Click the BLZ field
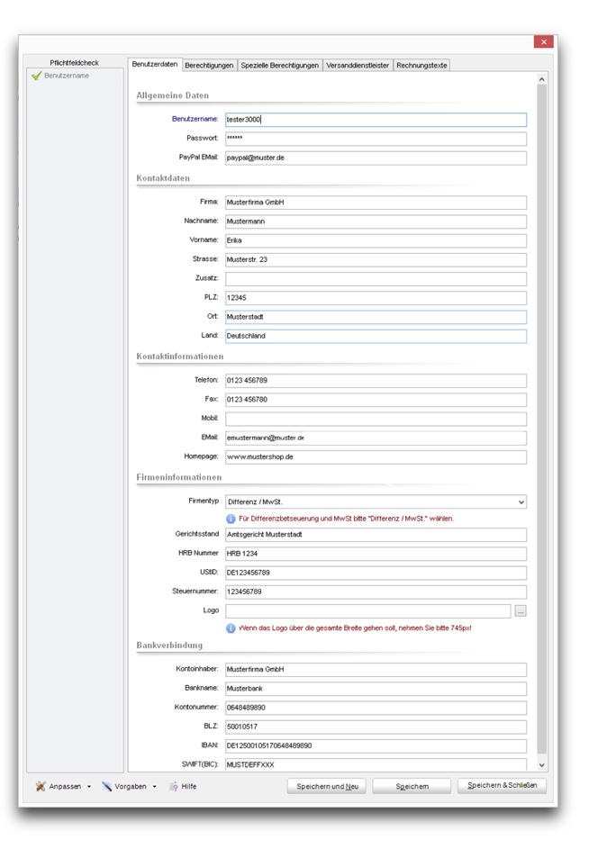Screen dimensions: 616x849 pyautogui.click(x=376, y=727)
